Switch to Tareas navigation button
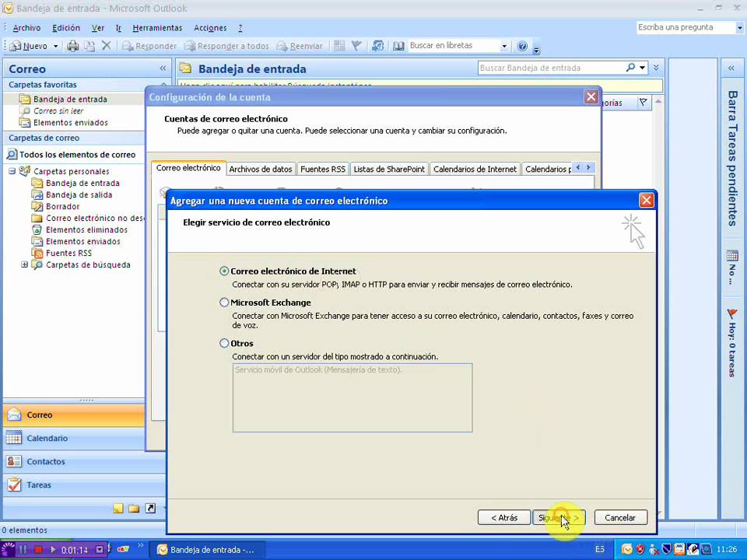 [x=74, y=485]
